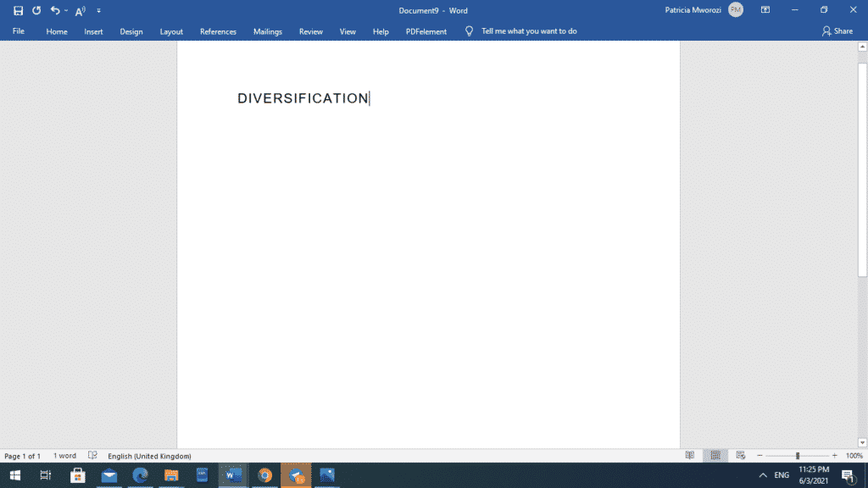Open the undo history dropdown arrow
The image size is (868, 488).
(66, 10)
